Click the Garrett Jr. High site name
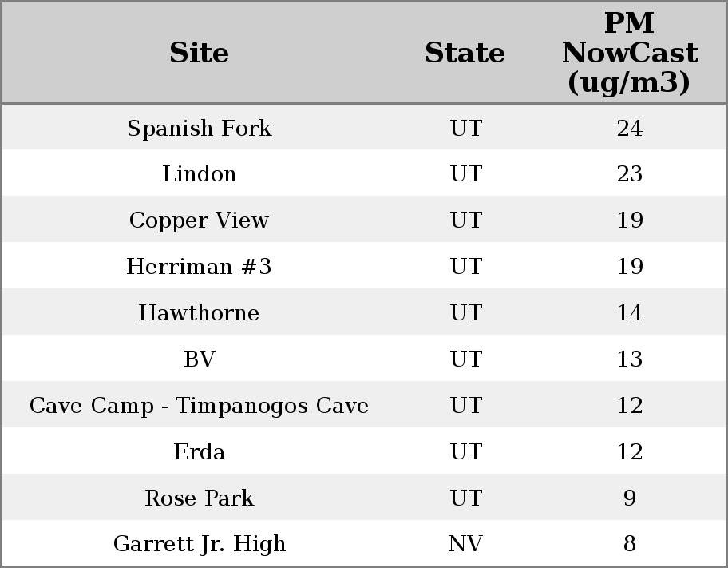The height and width of the screenshot is (568, 728). (199, 544)
